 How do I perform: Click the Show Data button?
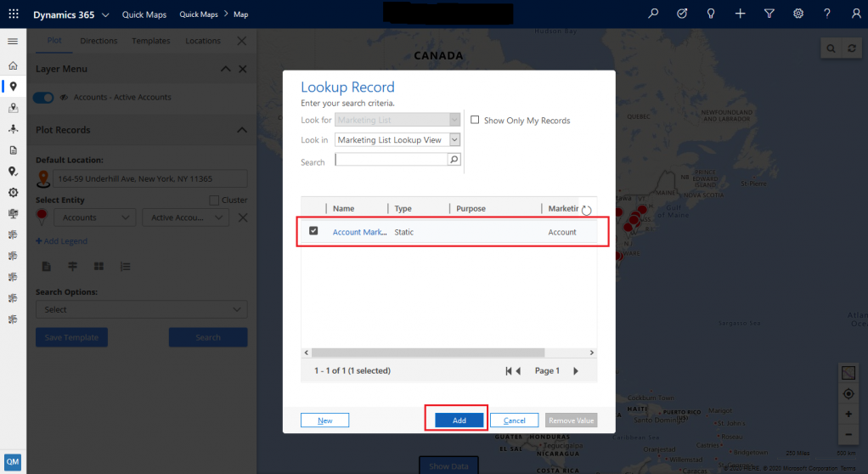[448, 466]
